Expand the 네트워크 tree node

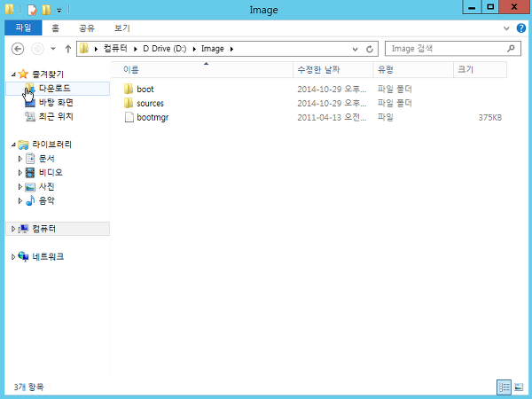tap(13, 257)
